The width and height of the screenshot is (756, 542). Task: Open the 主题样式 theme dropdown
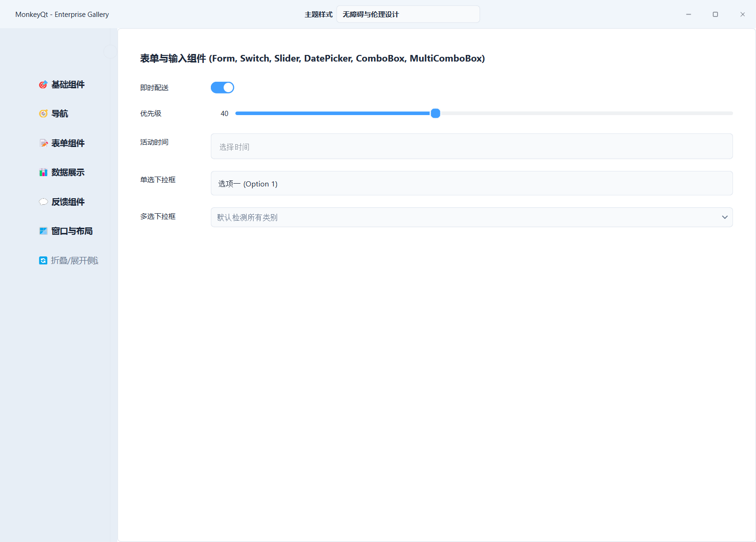pyautogui.click(x=408, y=14)
